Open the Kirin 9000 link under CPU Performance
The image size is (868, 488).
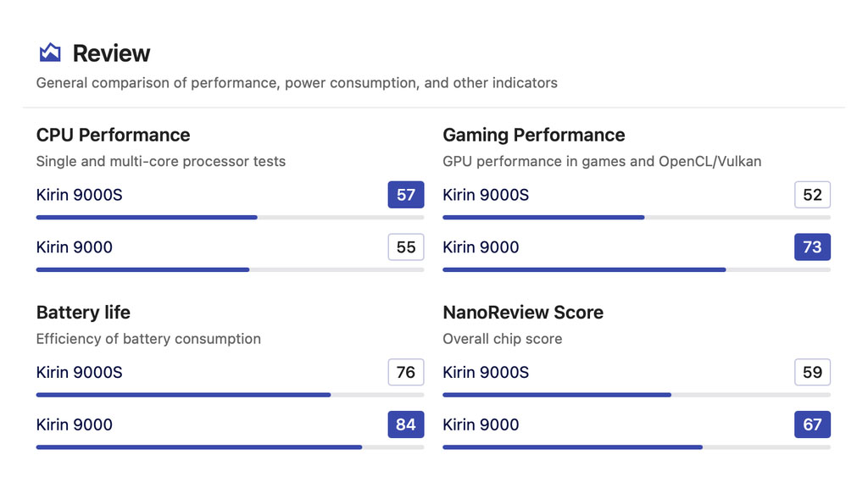[75, 247]
